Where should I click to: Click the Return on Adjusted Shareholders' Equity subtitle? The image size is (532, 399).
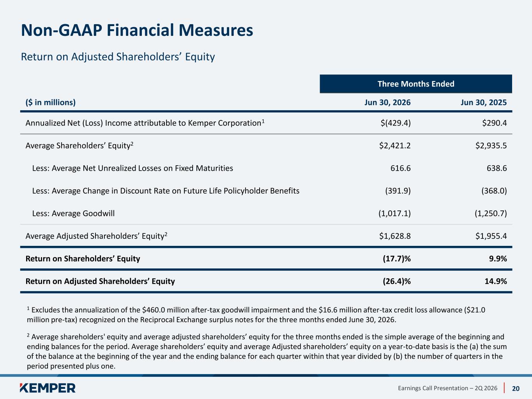tap(118, 57)
